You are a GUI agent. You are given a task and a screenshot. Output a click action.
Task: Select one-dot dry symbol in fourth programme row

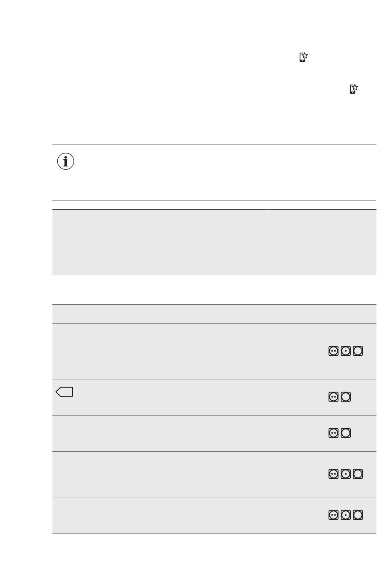(x=346, y=474)
